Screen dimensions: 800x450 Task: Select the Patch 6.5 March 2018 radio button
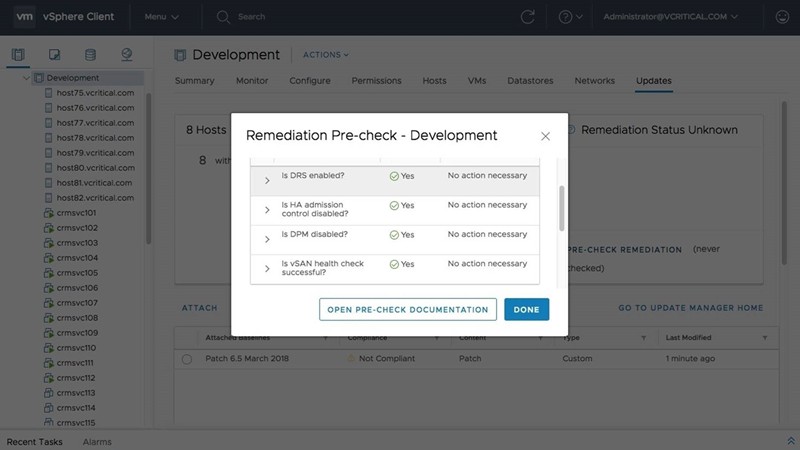pos(187,359)
